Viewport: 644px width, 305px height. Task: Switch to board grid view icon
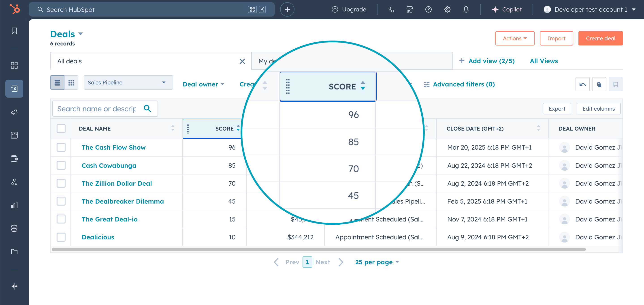(71, 83)
